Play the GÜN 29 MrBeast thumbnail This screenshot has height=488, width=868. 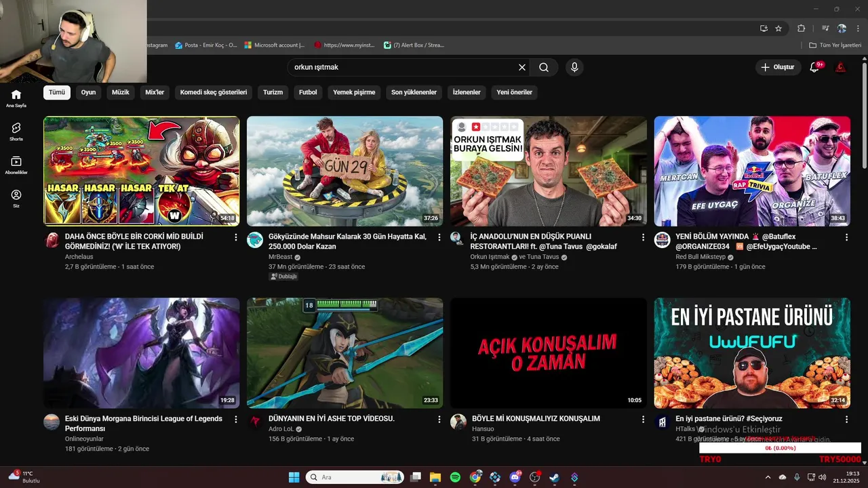344,171
